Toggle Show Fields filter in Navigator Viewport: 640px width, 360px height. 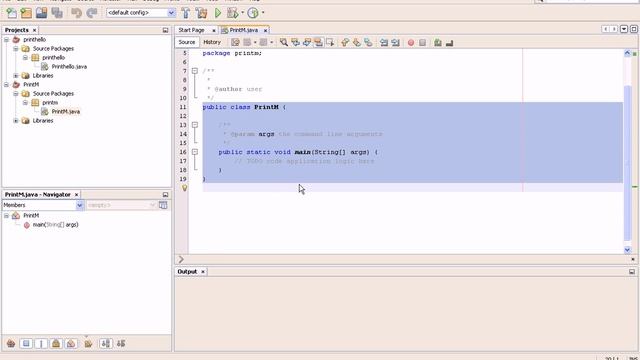click(26, 344)
